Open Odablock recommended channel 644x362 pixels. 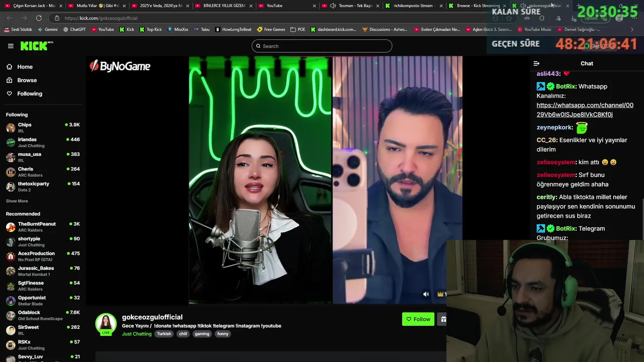(x=43, y=315)
